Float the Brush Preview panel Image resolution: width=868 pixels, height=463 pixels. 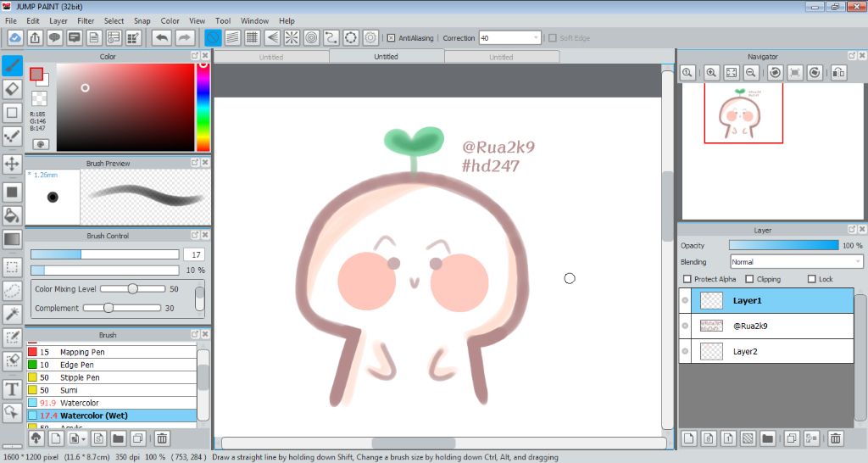click(x=195, y=163)
